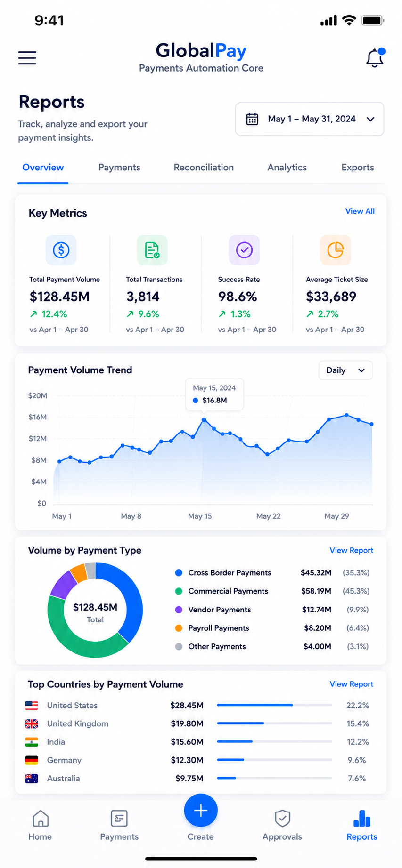Open Payments in bottom navigation bar
This screenshot has width=402, height=868.
click(x=119, y=825)
